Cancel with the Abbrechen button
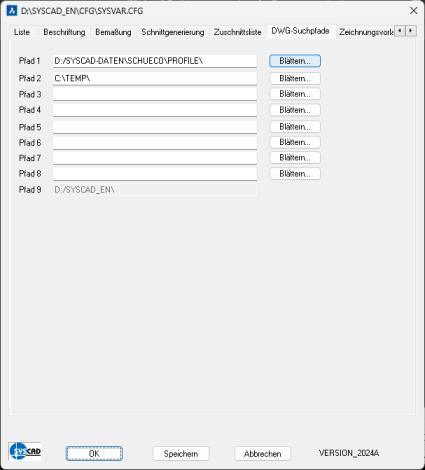Screen dimensions: 425x470 (x=263, y=454)
